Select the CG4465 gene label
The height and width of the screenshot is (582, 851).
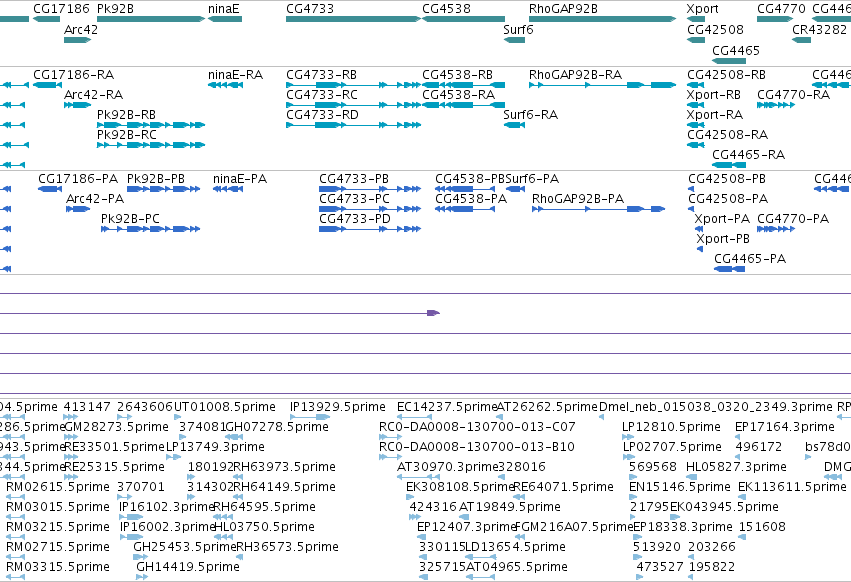point(736,50)
